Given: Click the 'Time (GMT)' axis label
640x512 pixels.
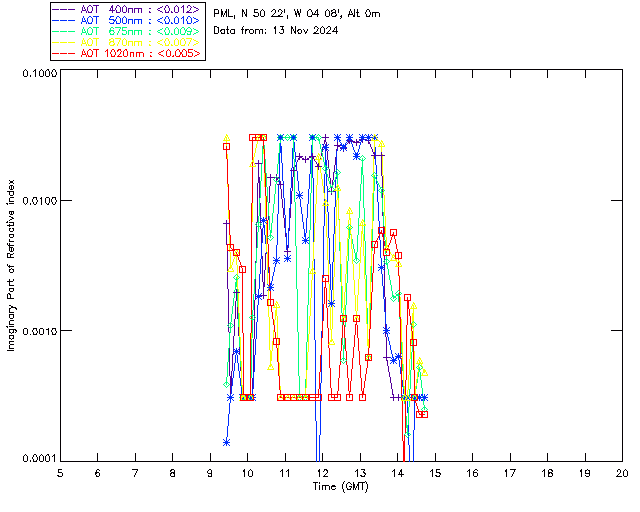Looking at the screenshot, I should (340, 487).
